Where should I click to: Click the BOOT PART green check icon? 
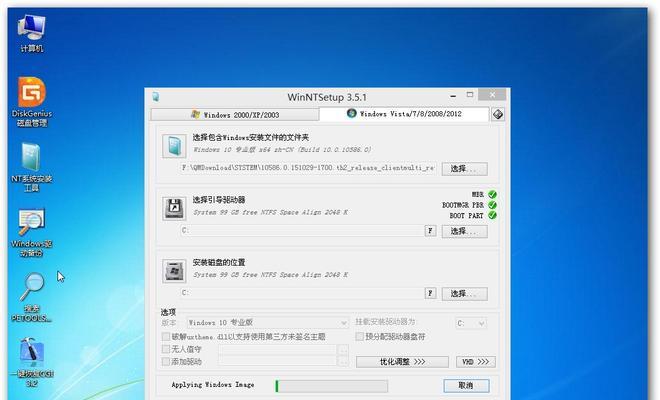[492, 215]
